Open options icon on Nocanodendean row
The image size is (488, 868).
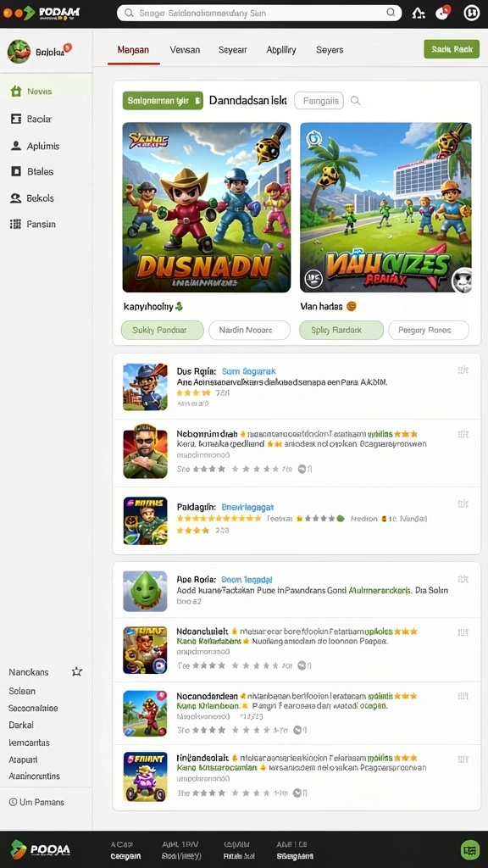pos(463,696)
